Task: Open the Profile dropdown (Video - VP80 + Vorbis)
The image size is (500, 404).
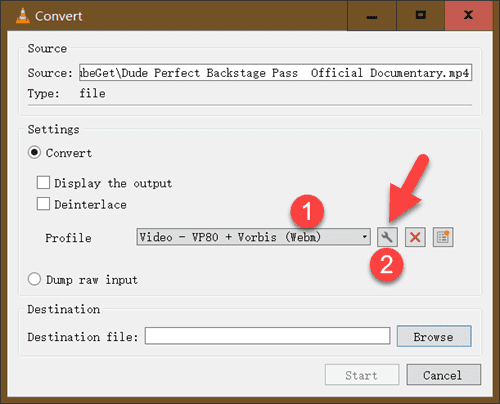Action: 253,237
